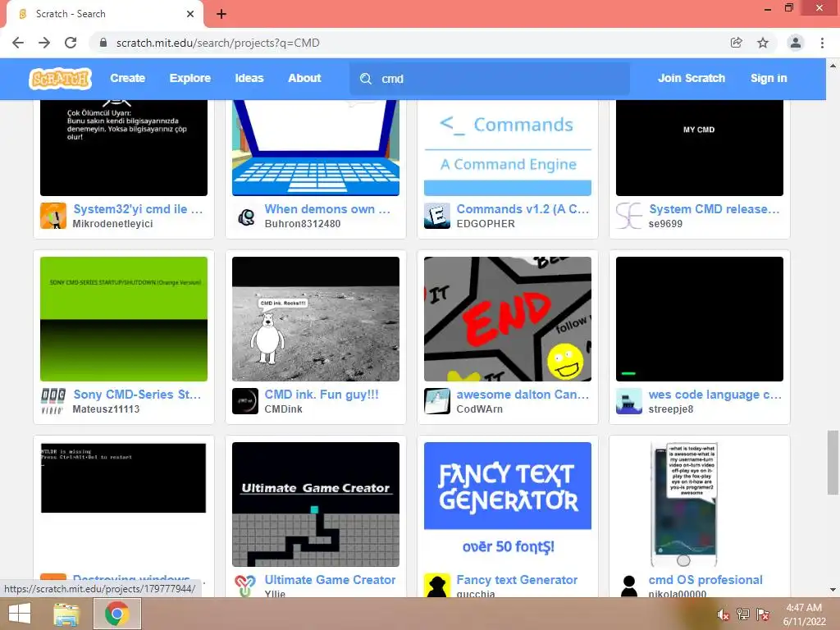The width and height of the screenshot is (840, 630).
Task: Open the CMD ink. Fun guy!!! link
Action: tap(322, 395)
